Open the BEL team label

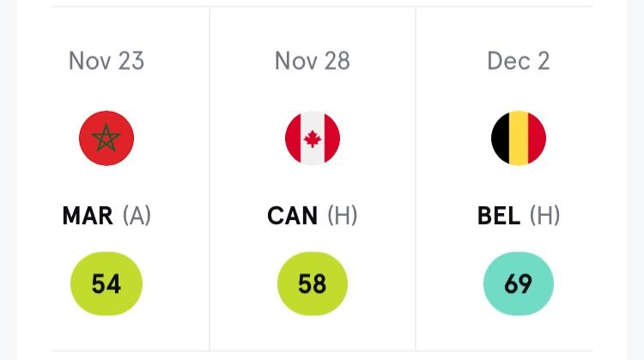pyautogui.click(x=499, y=215)
